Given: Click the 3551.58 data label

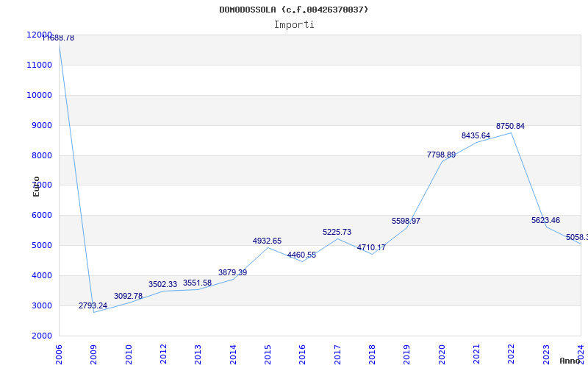Looking at the screenshot, I should pyautogui.click(x=197, y=283).
